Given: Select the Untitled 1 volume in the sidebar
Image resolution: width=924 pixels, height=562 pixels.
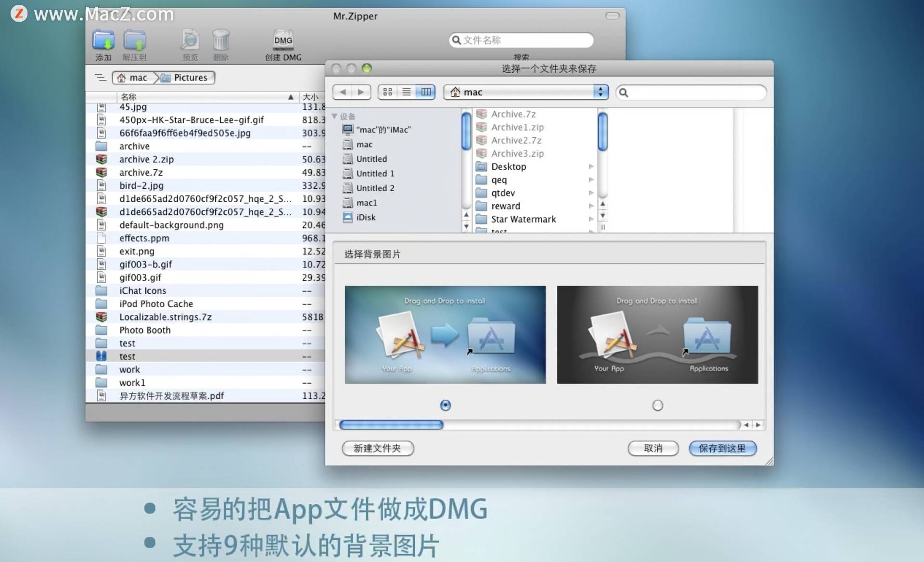Looking at the screenshot, I should [369, 173].
